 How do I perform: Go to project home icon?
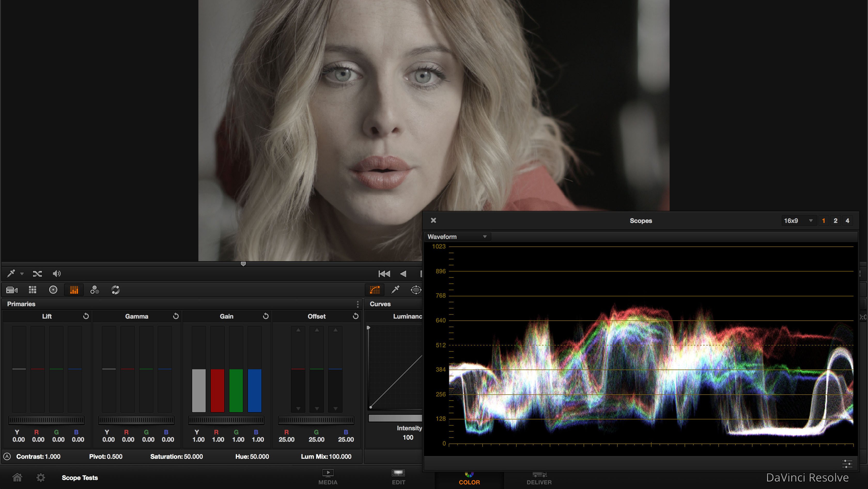pyautogui.click(x=17, y=478)
